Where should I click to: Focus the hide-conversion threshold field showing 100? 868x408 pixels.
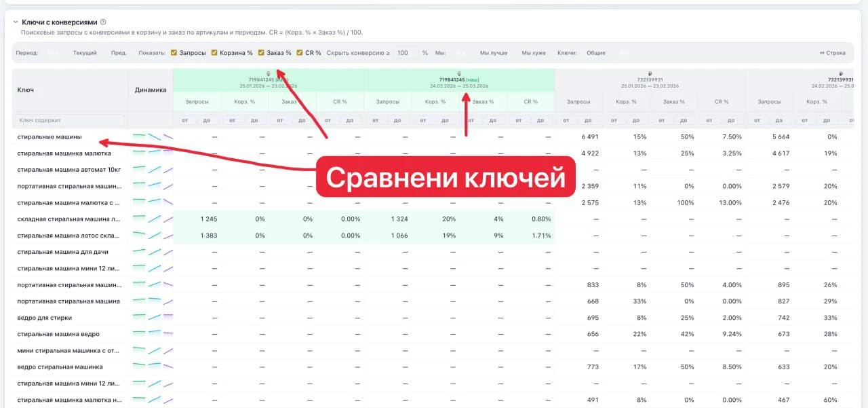pyautogui.click(x=407, y=52)
